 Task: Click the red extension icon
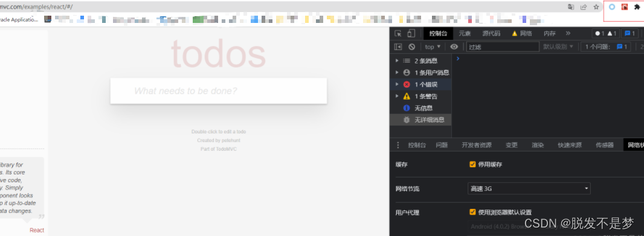[x=624, y=7]
